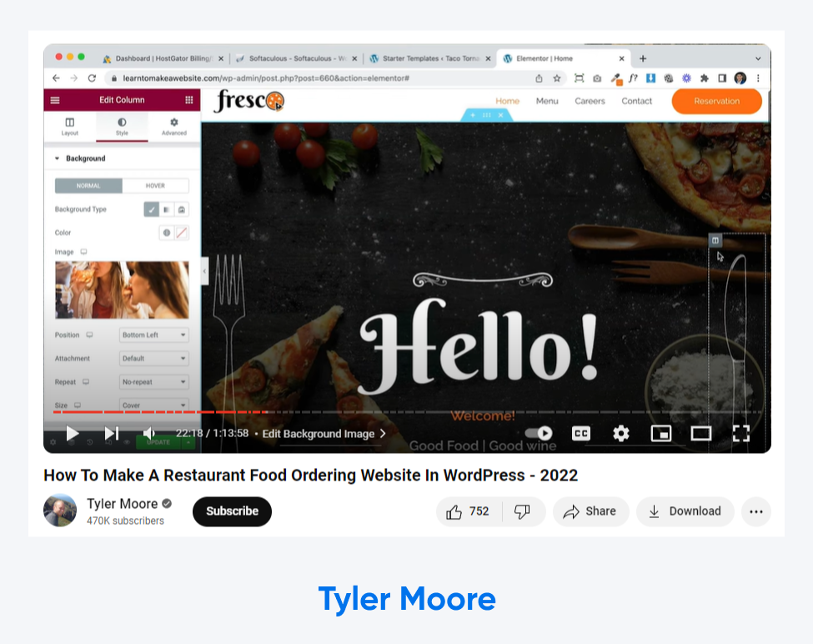Viewport: 813px width, 644px height.
Task: Open Tyler Moore channel name link
Action: tap(122, 504)
